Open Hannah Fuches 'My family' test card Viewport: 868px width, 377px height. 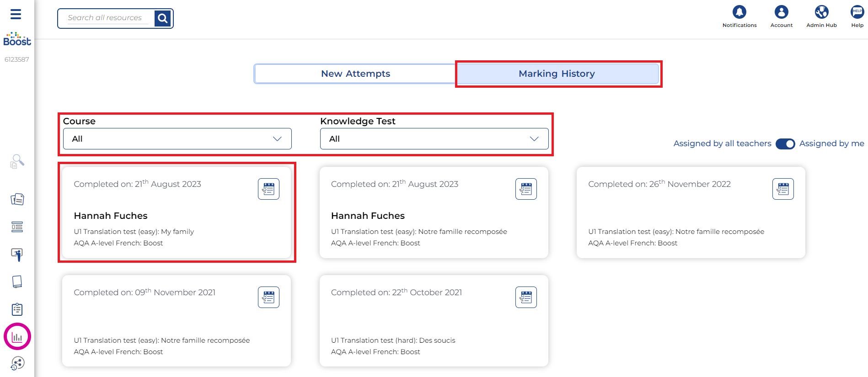point(177,216)
